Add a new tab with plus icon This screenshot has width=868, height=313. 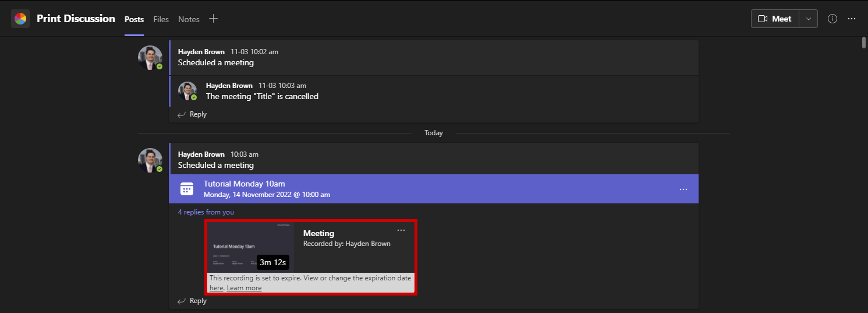[x=214, y=19]
